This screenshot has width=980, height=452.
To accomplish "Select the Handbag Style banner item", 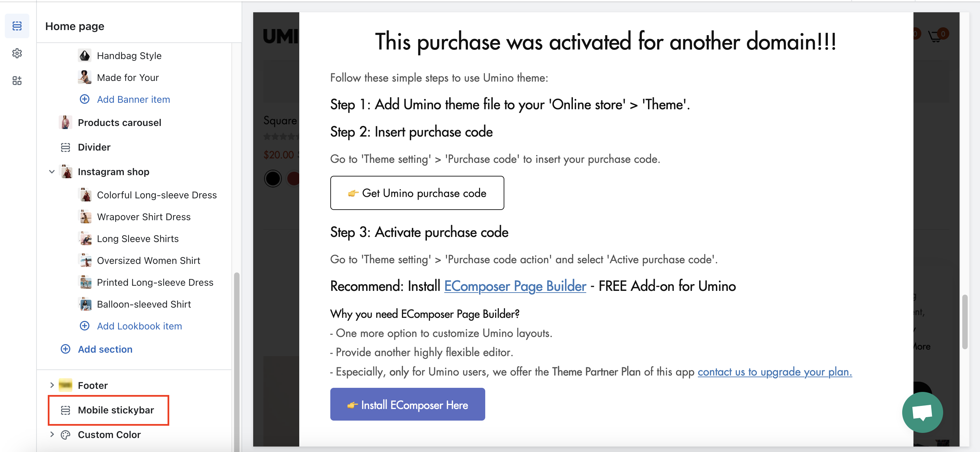I will (129, 56).
